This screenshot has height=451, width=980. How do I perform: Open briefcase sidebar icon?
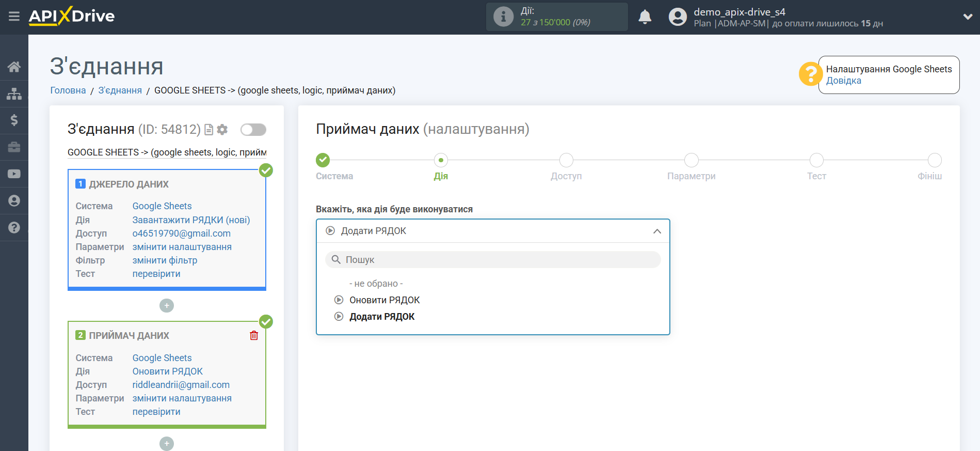14,147
